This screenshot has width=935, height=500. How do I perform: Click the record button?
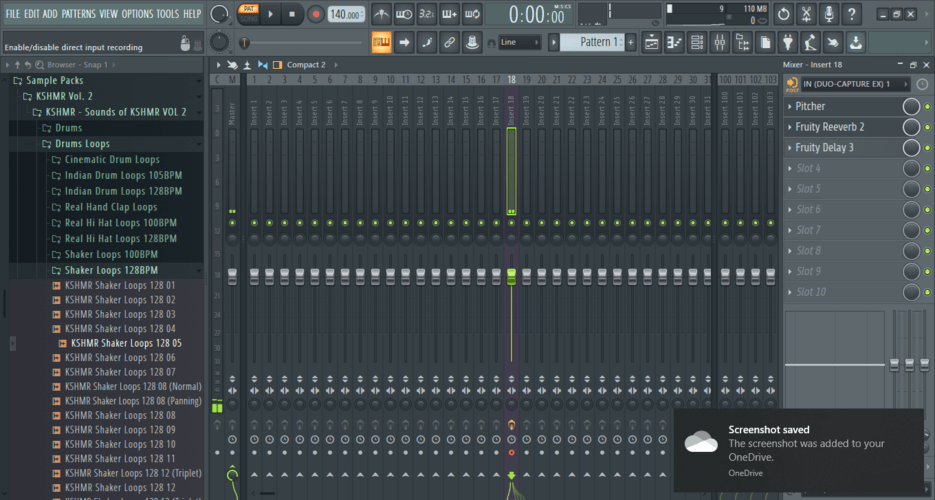click(x=315, y=14)
